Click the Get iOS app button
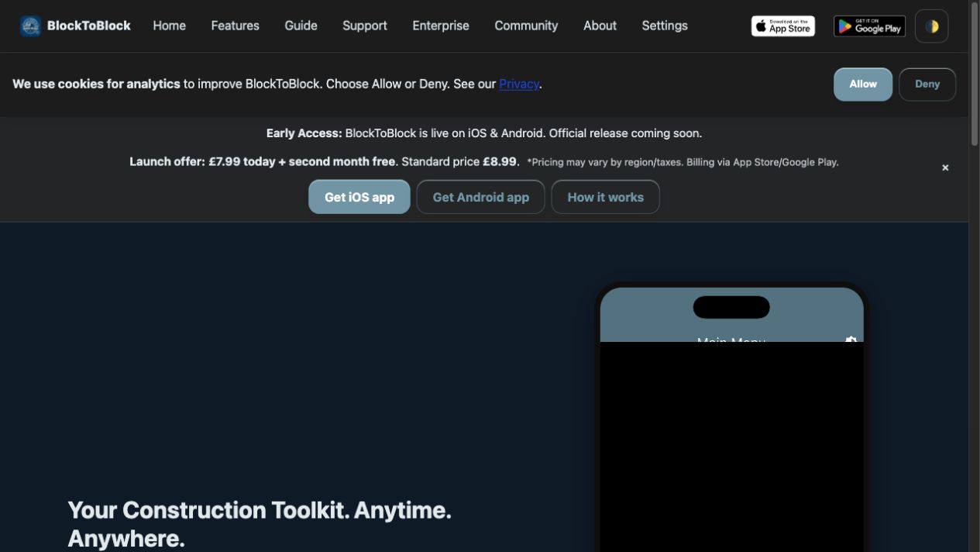The height and width of the screenshot is (552, 980). 359,197
